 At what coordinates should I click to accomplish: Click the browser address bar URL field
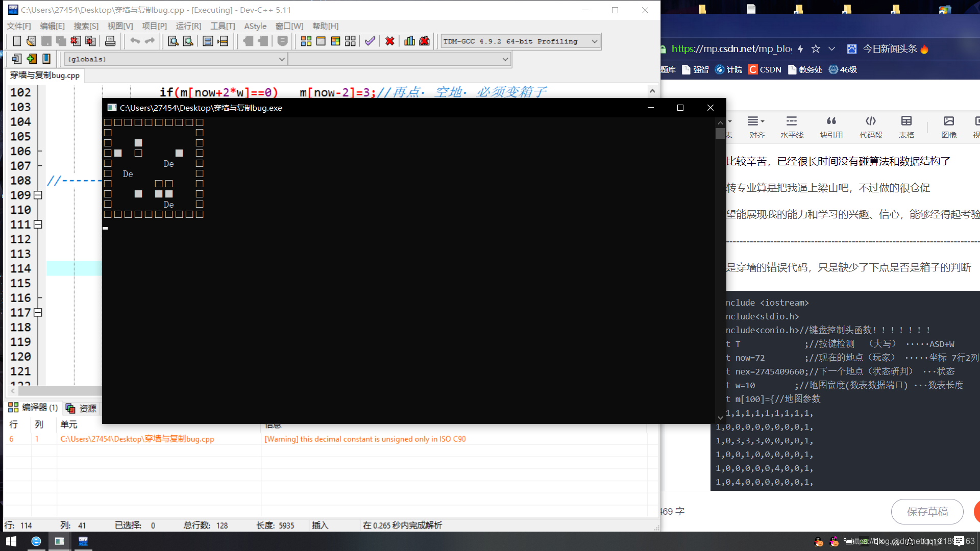pyautogui.click(x=731, y=49)
